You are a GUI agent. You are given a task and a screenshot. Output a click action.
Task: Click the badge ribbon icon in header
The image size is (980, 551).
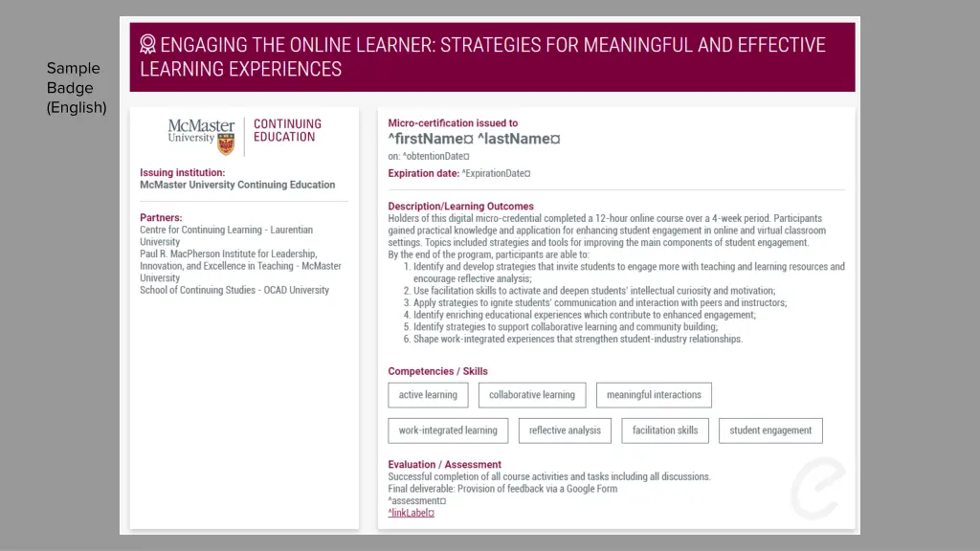point(148,44)
